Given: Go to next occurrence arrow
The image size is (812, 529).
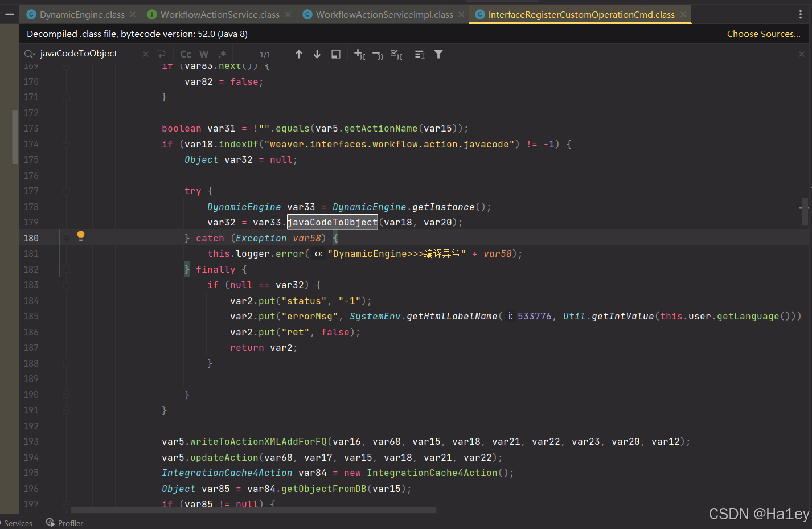Looking at the screenshot, I should click(317, 54).
